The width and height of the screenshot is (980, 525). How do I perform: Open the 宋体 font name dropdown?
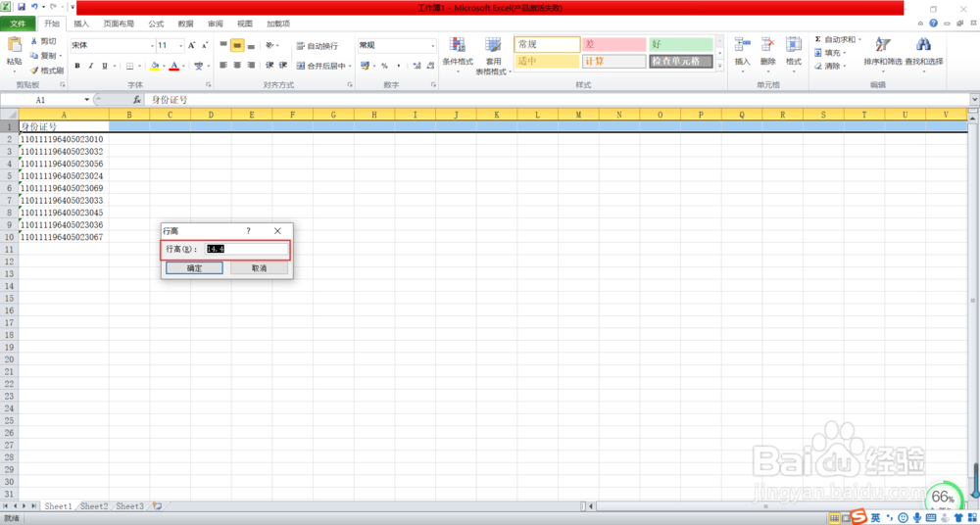click(152, 46)
